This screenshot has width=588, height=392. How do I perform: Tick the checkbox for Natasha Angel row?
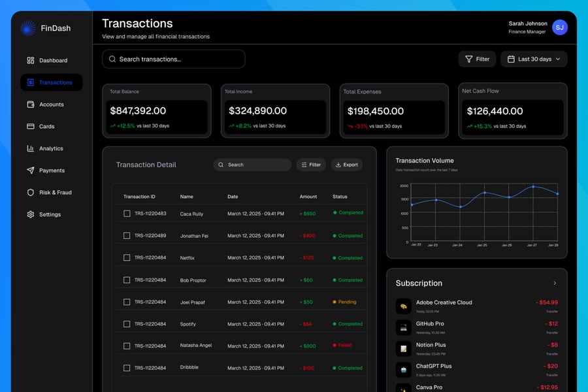tap(127, 346)
